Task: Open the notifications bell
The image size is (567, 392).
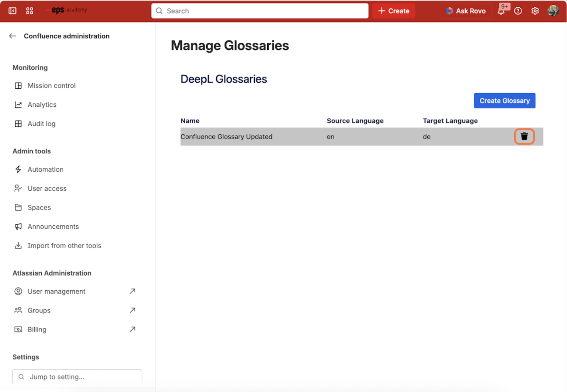Action: click(x=501, y=11)
